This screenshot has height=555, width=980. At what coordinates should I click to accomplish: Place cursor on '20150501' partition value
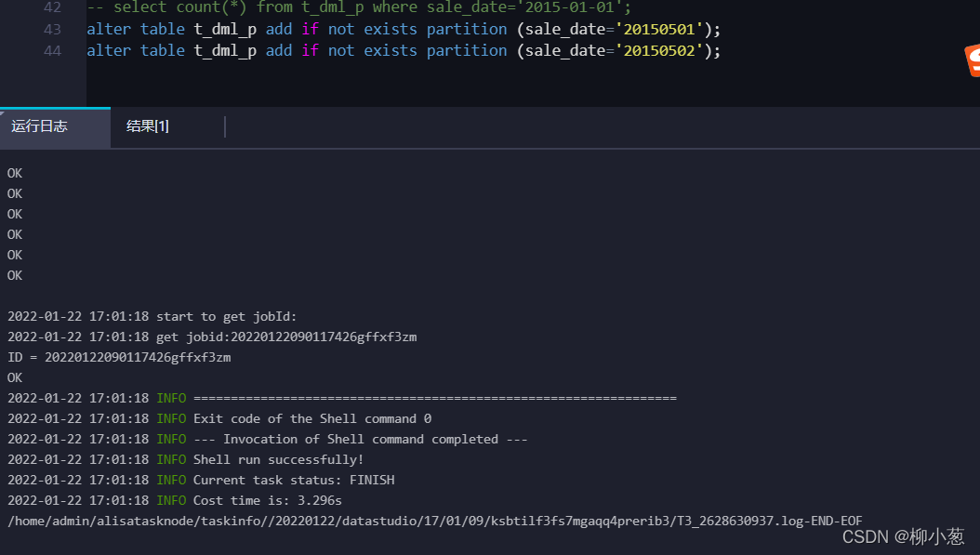click(x=659, y=30)
